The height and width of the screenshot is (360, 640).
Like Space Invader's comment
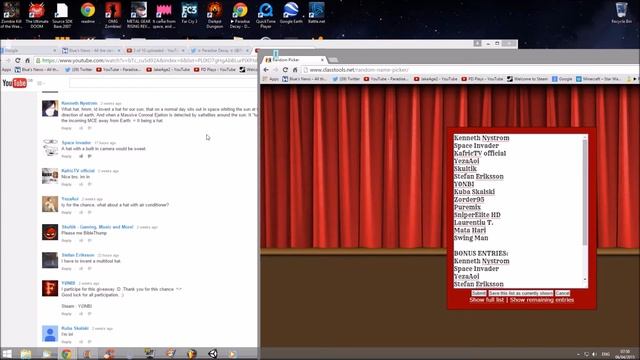(81, 156)
